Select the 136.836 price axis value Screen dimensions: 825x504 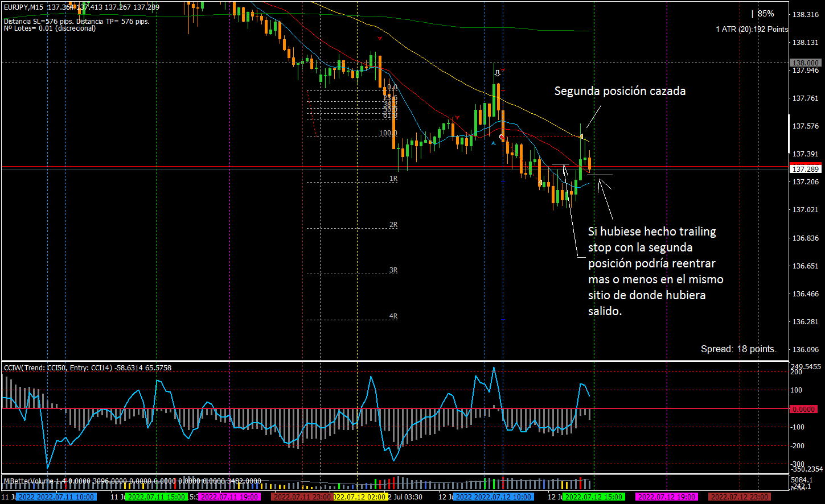click(x=806, y=238)
